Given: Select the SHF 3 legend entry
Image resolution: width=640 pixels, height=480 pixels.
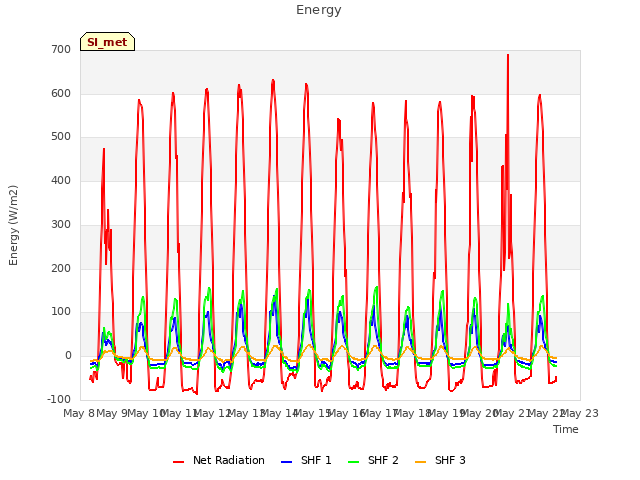Looking at the screenshot, I should point(440,460).
